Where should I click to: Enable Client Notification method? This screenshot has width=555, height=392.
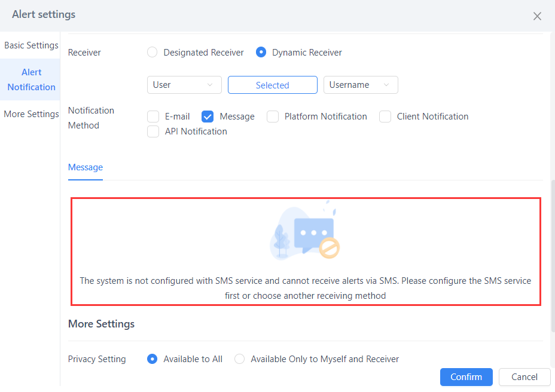[x=385, y=117]
